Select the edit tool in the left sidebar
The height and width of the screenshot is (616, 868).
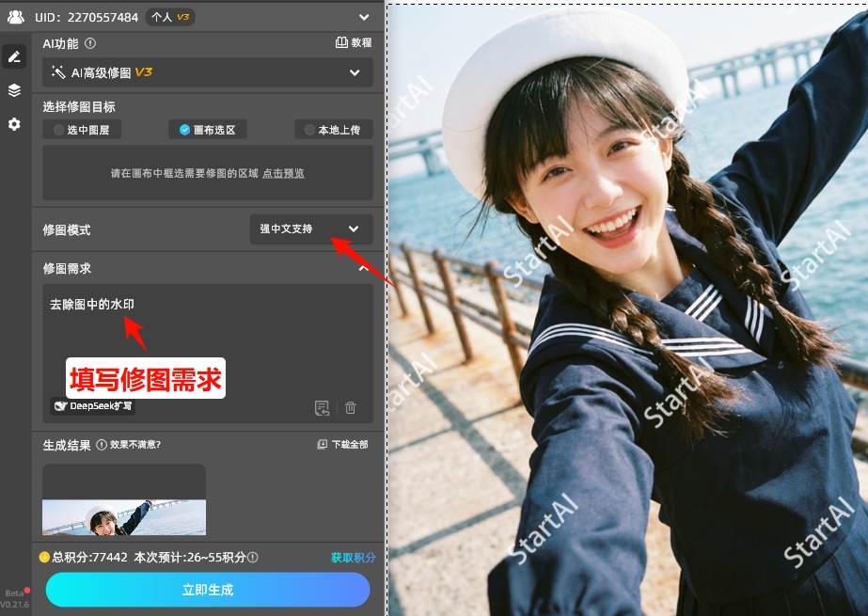click(14, 56)
